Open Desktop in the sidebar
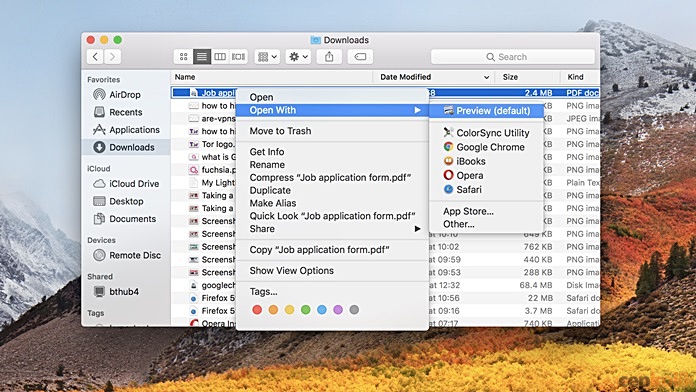Screen dimensions: 696x392 pos(118,201)
